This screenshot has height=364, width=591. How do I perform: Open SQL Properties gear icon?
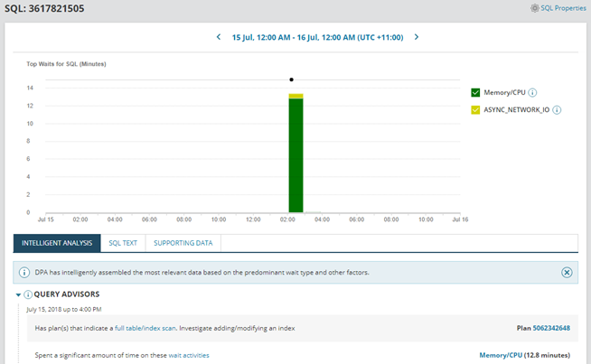tap(534, 8)
